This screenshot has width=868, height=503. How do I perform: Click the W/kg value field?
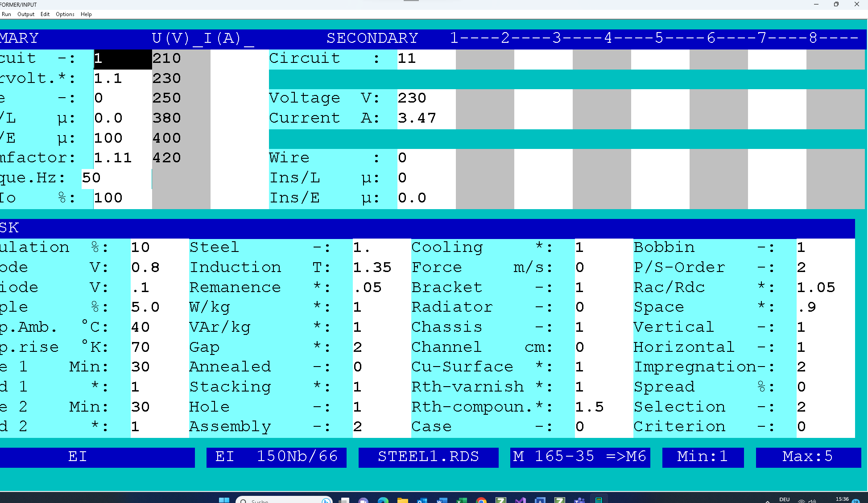(x=382, y=308)
